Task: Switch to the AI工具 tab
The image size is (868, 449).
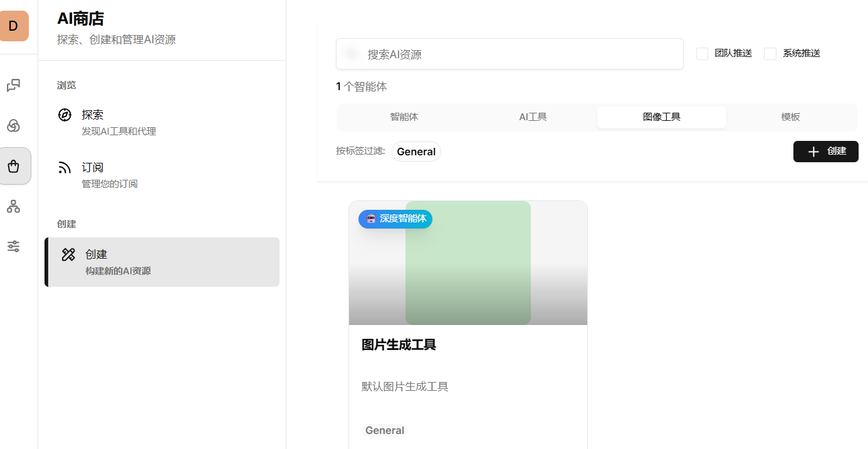Action: coord(533,117)
